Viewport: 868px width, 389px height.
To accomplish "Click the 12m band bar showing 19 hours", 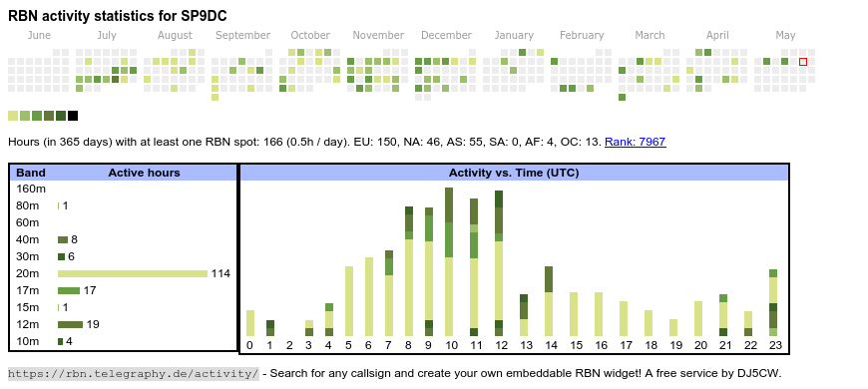I will point(70,324).
